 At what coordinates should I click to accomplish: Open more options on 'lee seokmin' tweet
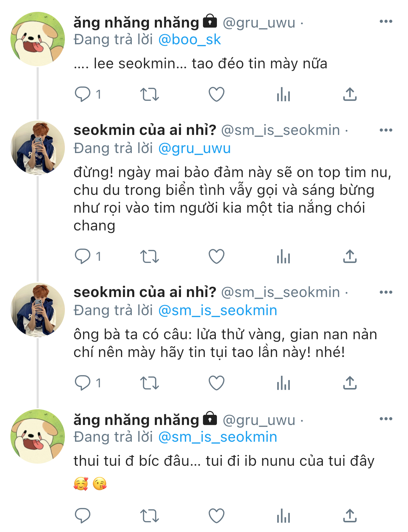(386, 22)
